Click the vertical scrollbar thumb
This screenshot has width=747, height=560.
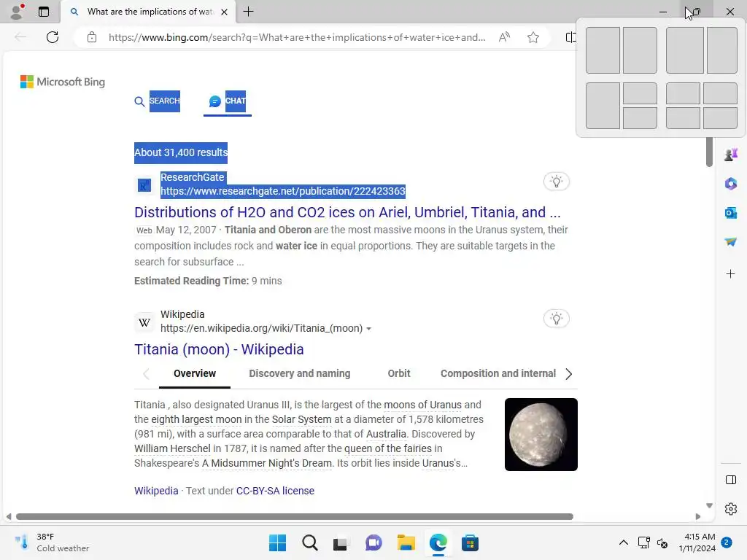[x=709, y=152]
